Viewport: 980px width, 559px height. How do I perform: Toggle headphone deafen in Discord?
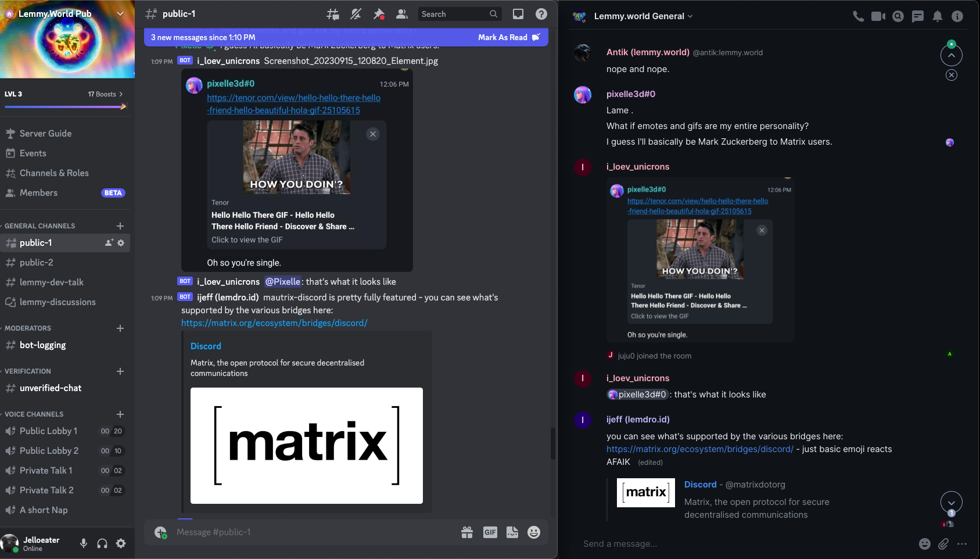[102, 543]
